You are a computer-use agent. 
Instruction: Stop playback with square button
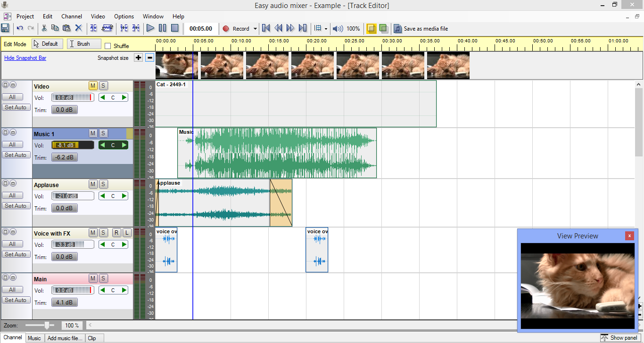pyautogui.click(x=174, y=28)
